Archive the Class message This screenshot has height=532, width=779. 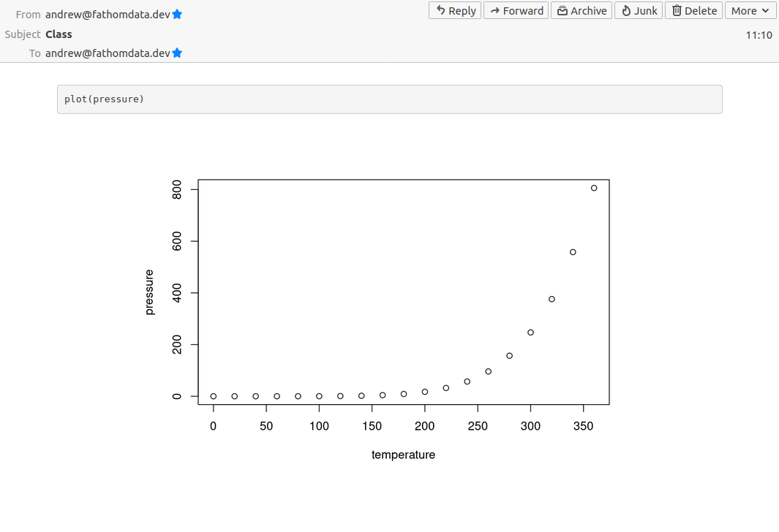click(581, 10)
